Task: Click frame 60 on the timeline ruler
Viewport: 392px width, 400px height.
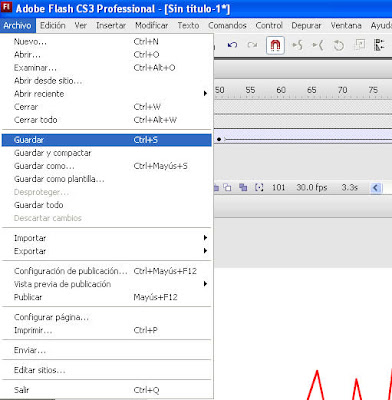Action: pyautogui.click(x=281, y=90)
